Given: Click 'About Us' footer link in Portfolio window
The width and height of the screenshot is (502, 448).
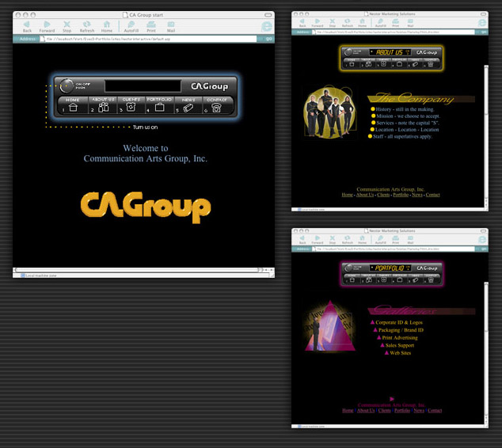Looking at the screenshot, I should click(x=366, y=410).
